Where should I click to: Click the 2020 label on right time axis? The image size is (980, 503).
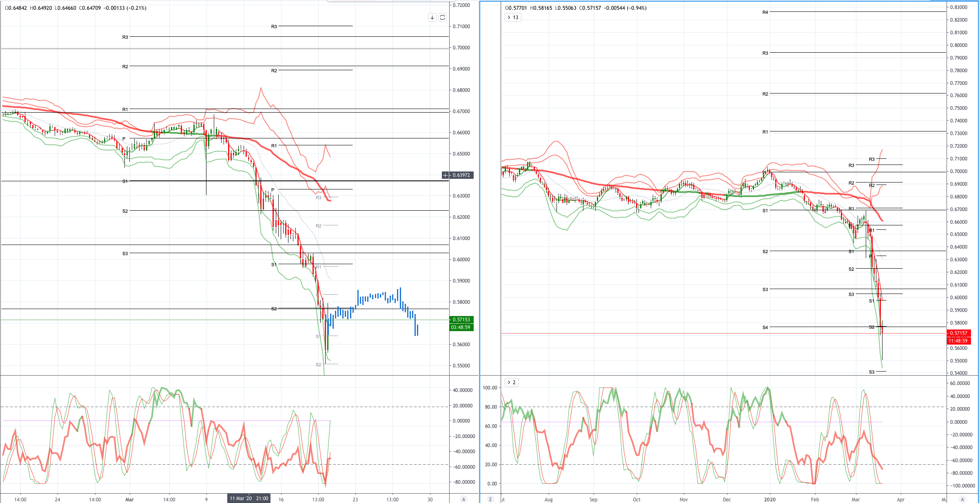(x=769, y=499)
